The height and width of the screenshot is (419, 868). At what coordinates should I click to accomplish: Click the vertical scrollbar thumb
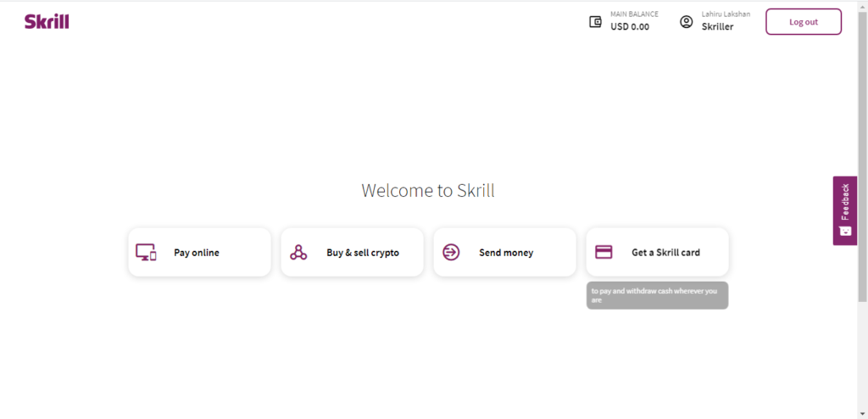[x=862, y=153]
